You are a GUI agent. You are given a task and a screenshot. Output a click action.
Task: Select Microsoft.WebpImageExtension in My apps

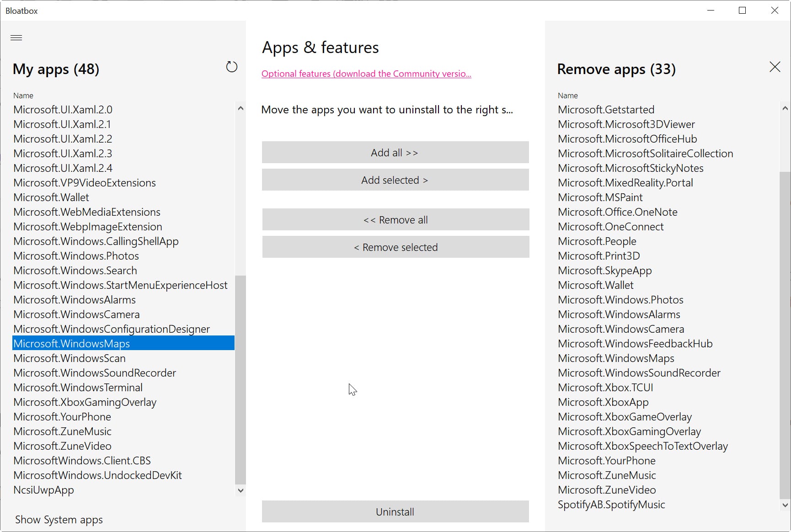pos(123,227)
